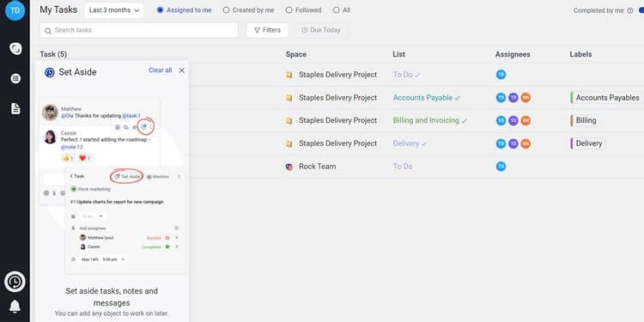Select the Followed radio button
This screenshot has height=322, width=644.
tap(289, 10)
